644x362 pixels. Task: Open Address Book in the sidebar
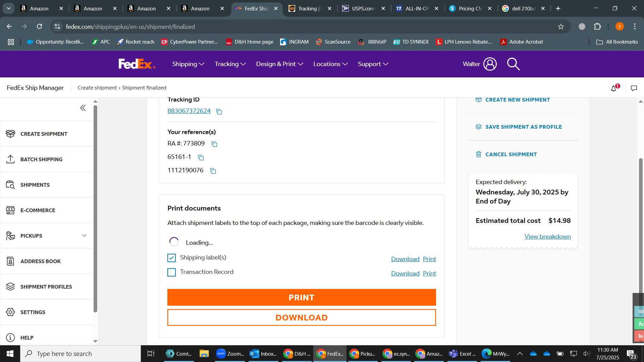(46, 261)
